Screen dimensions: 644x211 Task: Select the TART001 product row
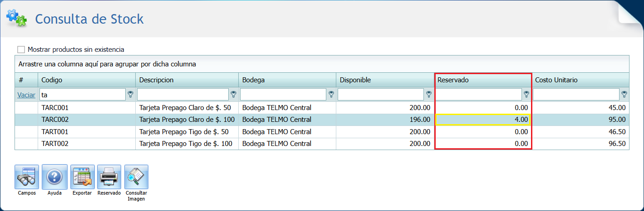click(87, 132)
